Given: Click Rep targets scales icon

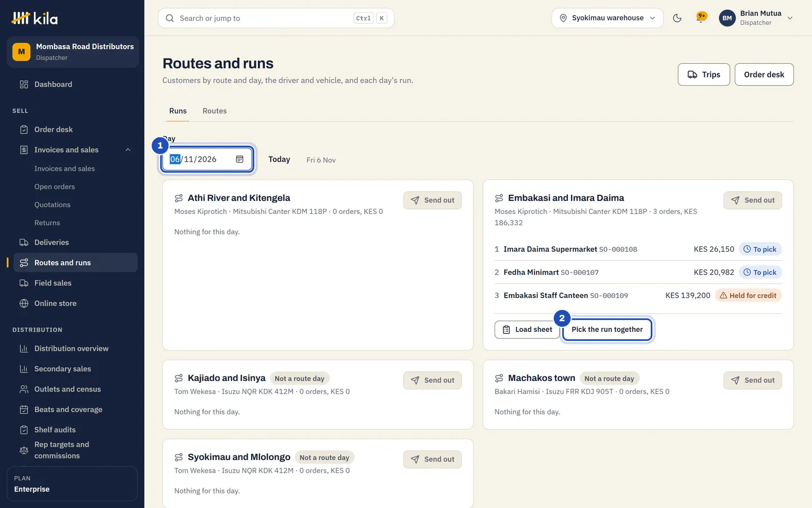Looking at the screenshot, I should (x=24, y=450).
